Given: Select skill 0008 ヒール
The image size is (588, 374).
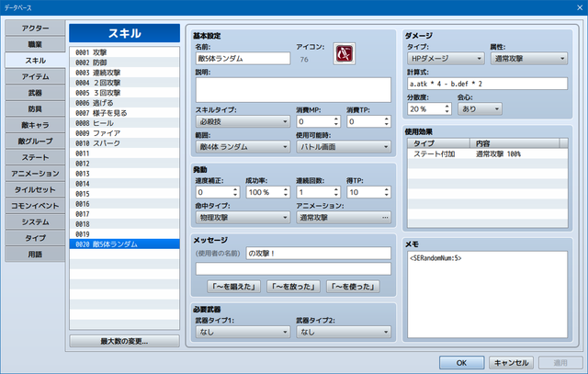Looking at the screenshot, I should coord(125,123).
